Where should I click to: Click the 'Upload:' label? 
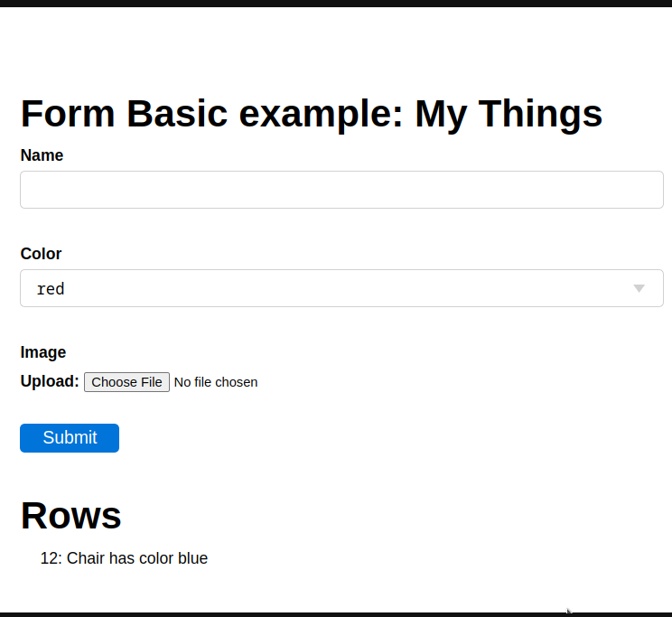50,381
